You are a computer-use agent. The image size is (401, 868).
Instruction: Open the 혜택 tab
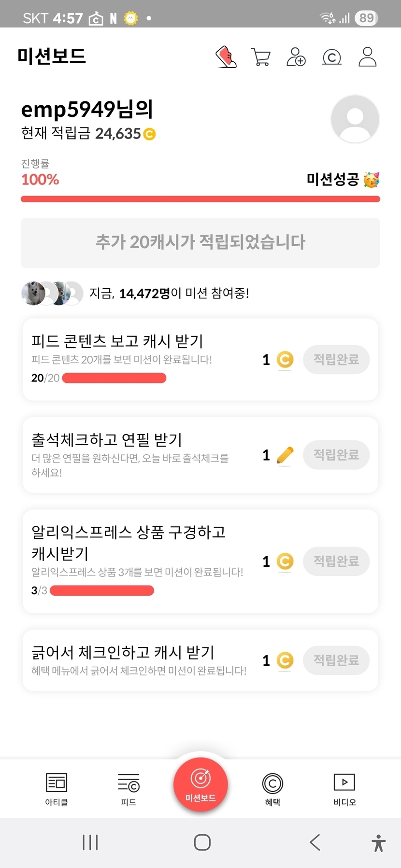[272, 789]
